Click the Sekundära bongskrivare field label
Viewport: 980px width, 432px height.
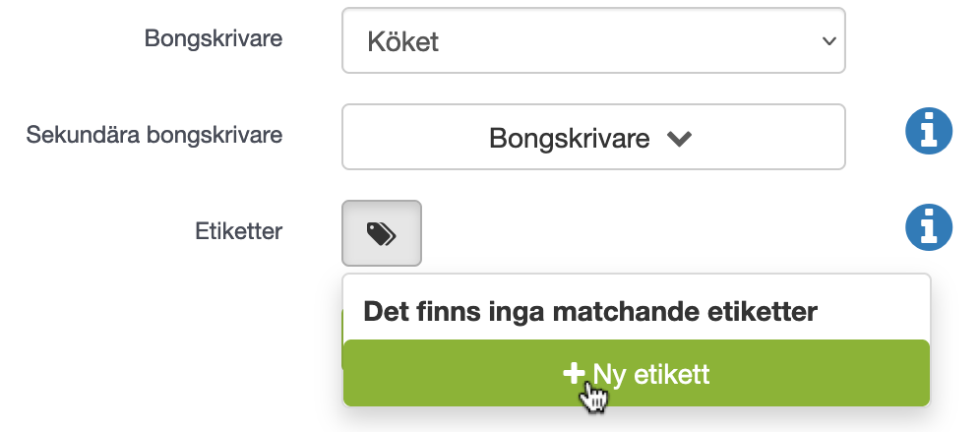coord(154,135)
